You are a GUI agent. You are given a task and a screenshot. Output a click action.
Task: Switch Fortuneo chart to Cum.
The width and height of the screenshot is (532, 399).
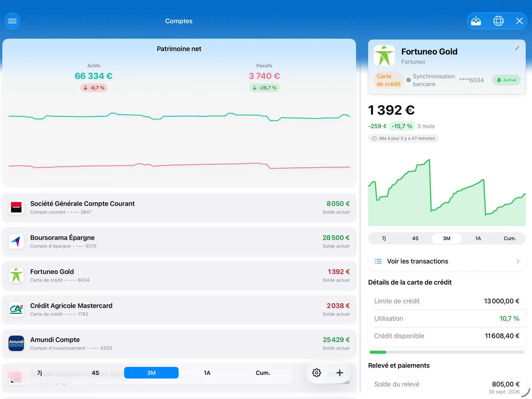[510, 239]
